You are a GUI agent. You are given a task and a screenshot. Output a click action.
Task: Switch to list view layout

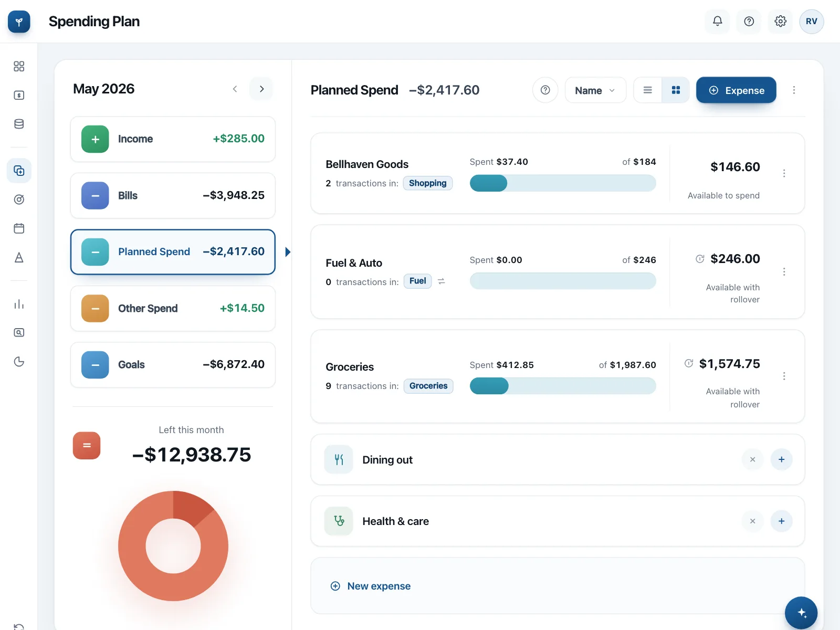tap(648, 90)
